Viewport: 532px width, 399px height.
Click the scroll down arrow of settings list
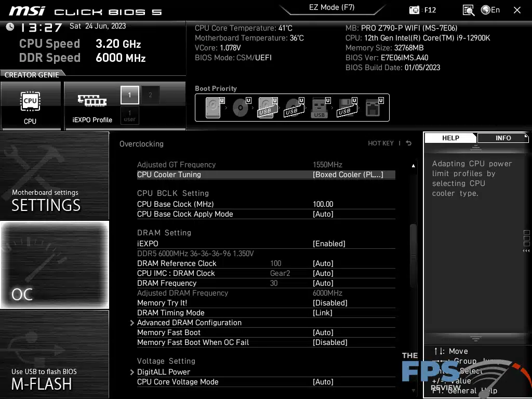tap(413, 391)
